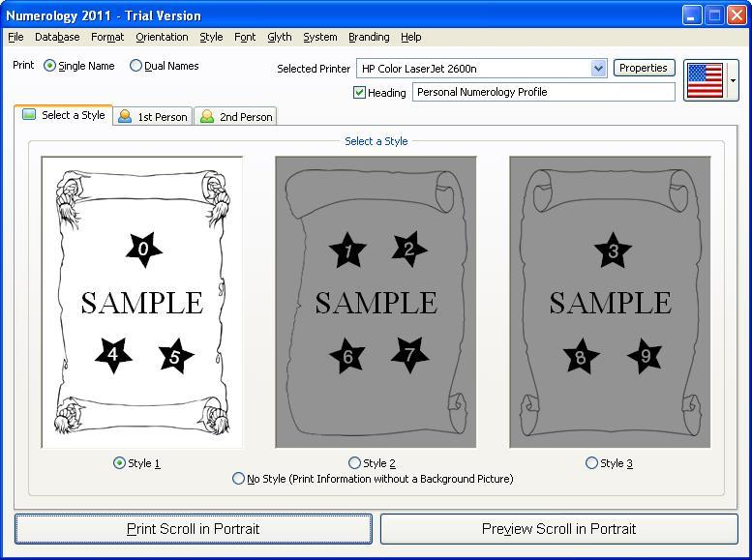Click the 1st Person tab user icon
Viewport: 752px width, 560px height.
pyautogui.click(x=125, y=116)
